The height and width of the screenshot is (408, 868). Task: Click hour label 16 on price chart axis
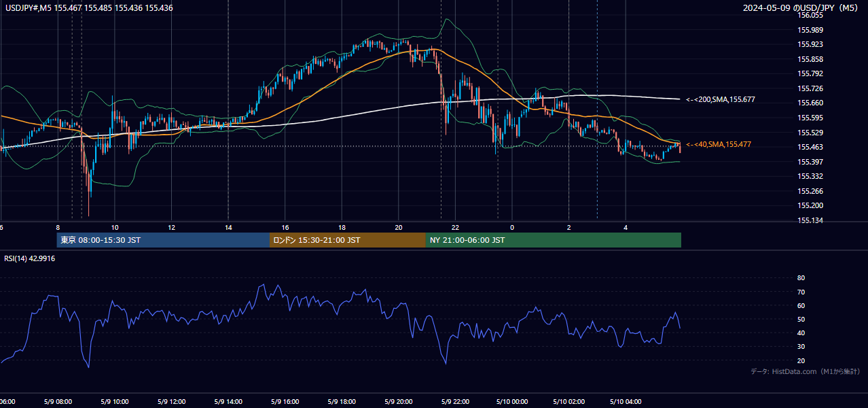coord(285,227)
